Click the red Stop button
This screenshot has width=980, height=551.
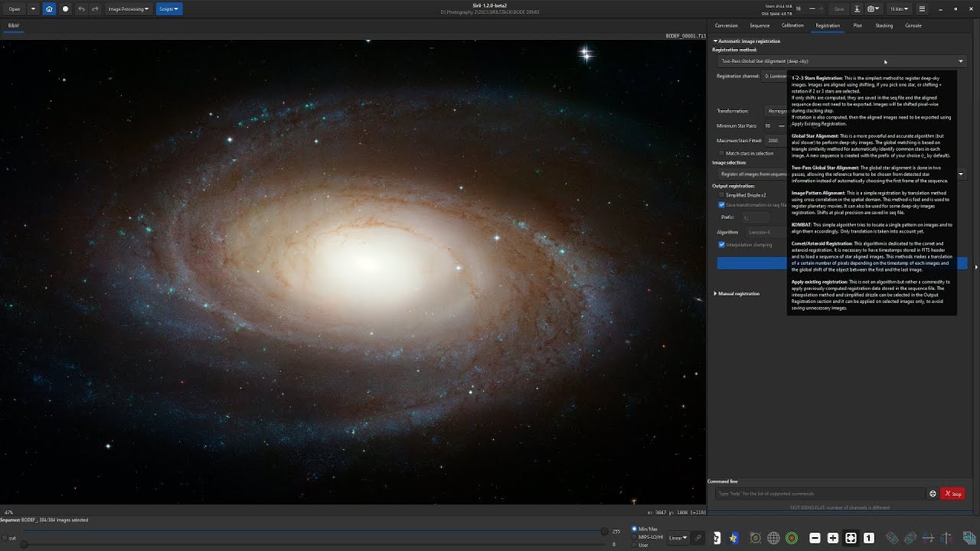coord(953,494)
